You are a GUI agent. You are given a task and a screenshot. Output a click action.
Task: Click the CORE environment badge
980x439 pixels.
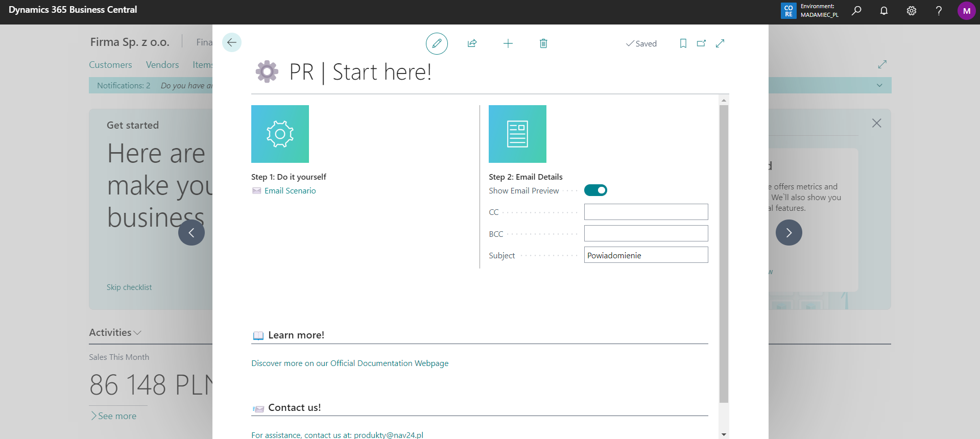788,11
